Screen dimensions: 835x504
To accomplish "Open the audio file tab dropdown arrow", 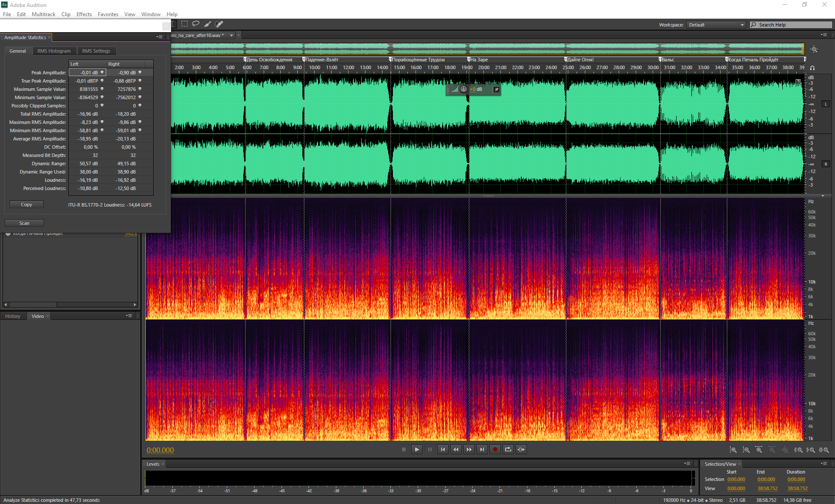I will click(x=231, y=35).
